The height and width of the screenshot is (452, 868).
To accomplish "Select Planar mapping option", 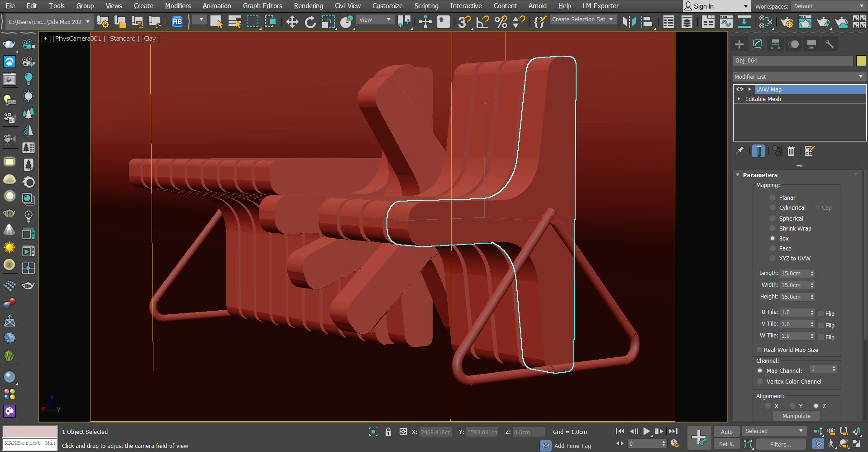I will 773,197.
